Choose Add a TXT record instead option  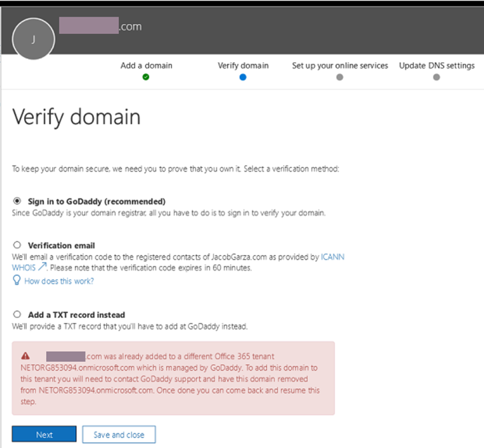[x=17, y=314]
